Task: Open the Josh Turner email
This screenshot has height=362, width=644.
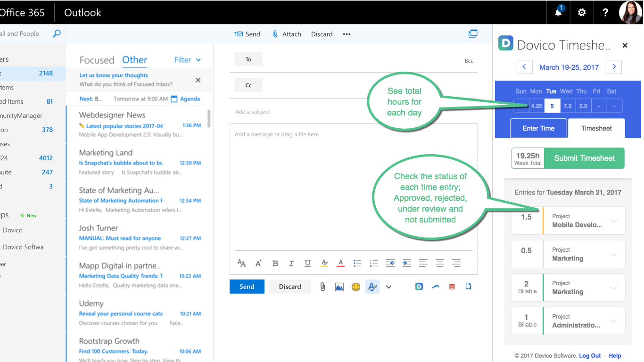Action: [140, 238]
